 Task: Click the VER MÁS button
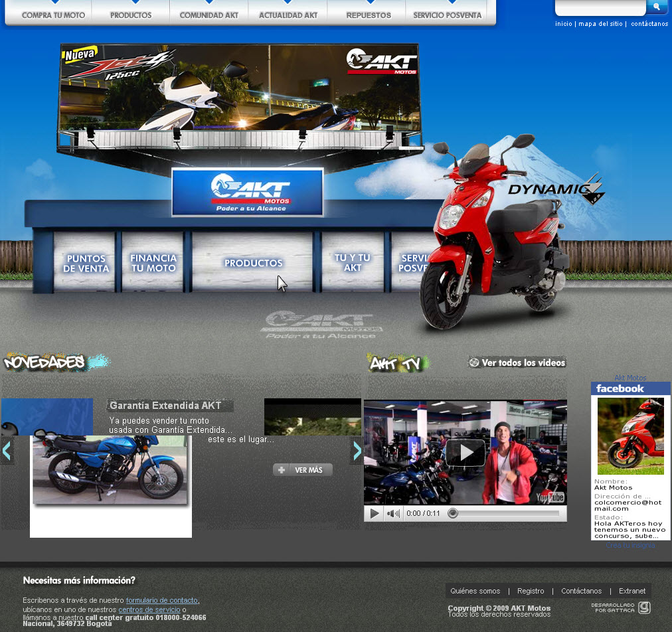point(303,470)
